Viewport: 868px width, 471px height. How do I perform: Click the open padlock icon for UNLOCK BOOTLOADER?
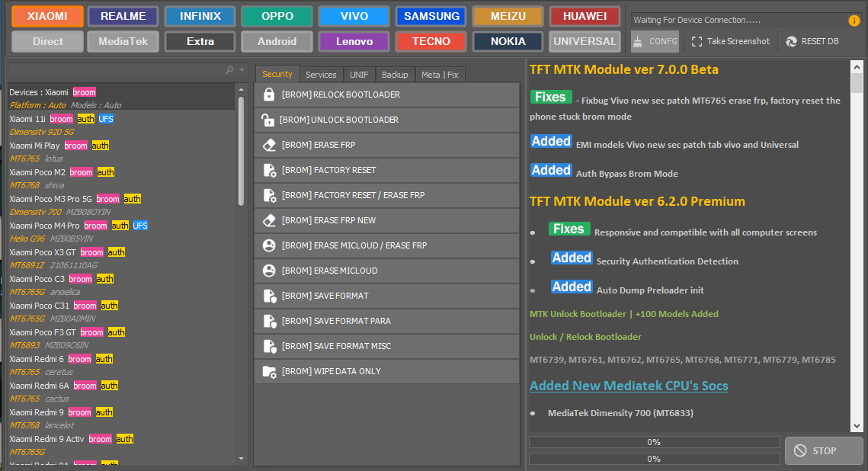[x=271, y=120]
